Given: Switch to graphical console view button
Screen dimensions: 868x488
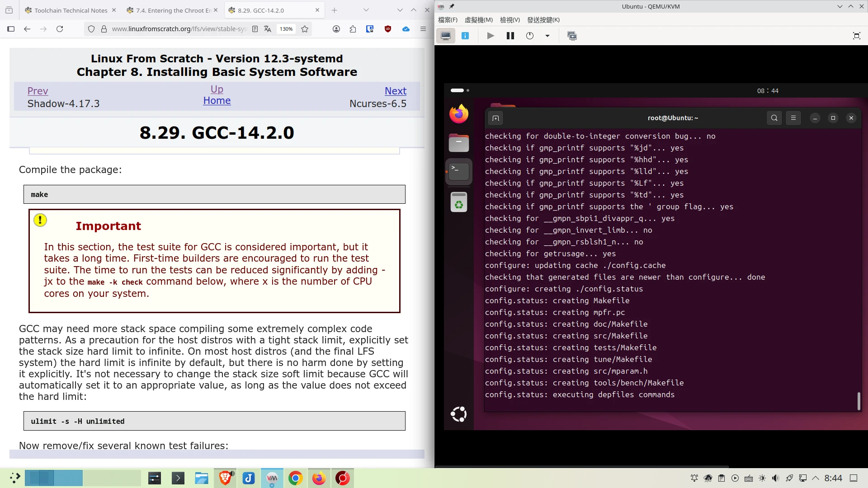Looking at the screenshot, I should [446, 36].
